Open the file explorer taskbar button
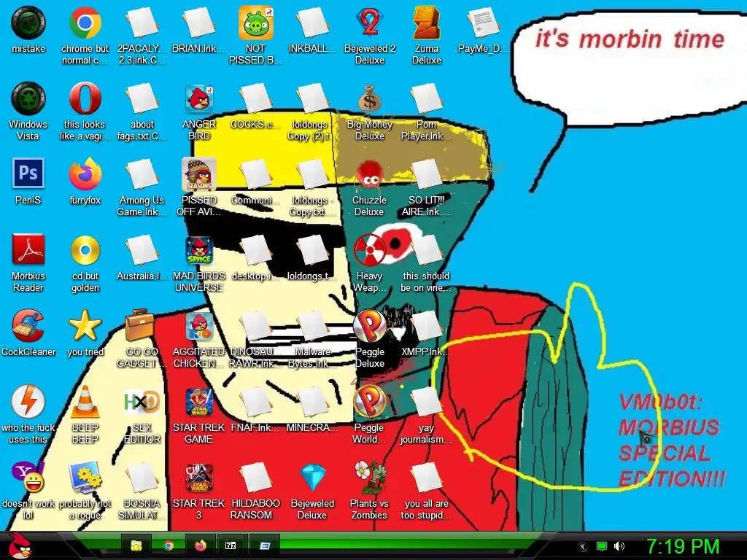The height and width of the screenshot is (560, 747). (136, 545)
